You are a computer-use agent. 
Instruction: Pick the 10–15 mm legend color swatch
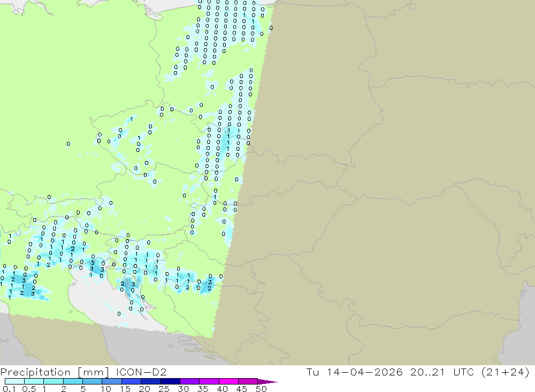[112, 381]
